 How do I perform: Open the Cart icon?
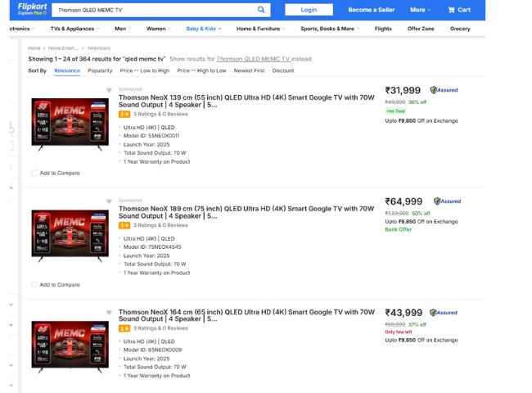pos(458,10)
